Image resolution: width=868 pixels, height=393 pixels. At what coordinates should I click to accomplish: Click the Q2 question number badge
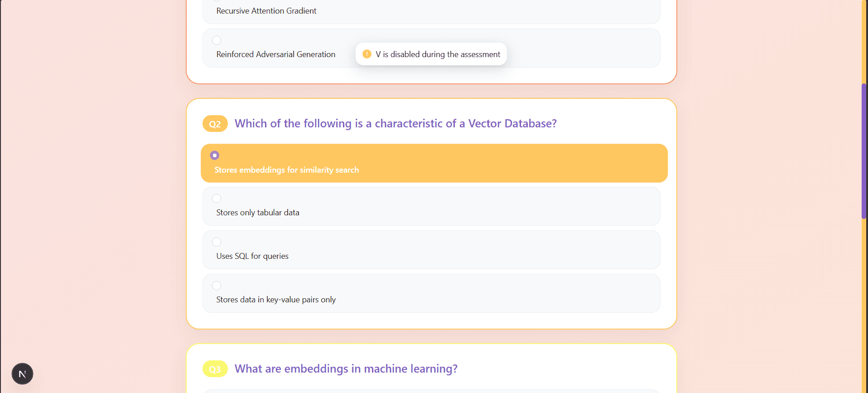215,124
